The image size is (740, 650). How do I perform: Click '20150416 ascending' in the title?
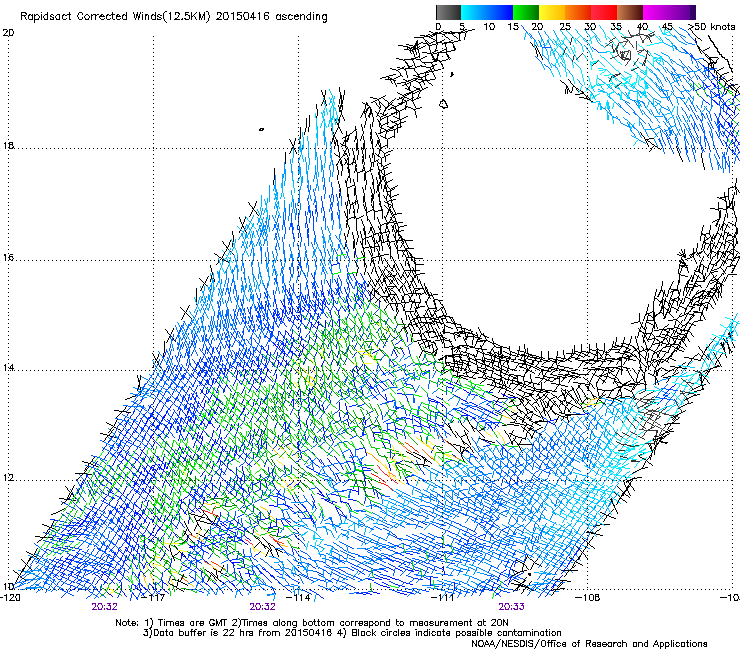[x=271, y=17]
